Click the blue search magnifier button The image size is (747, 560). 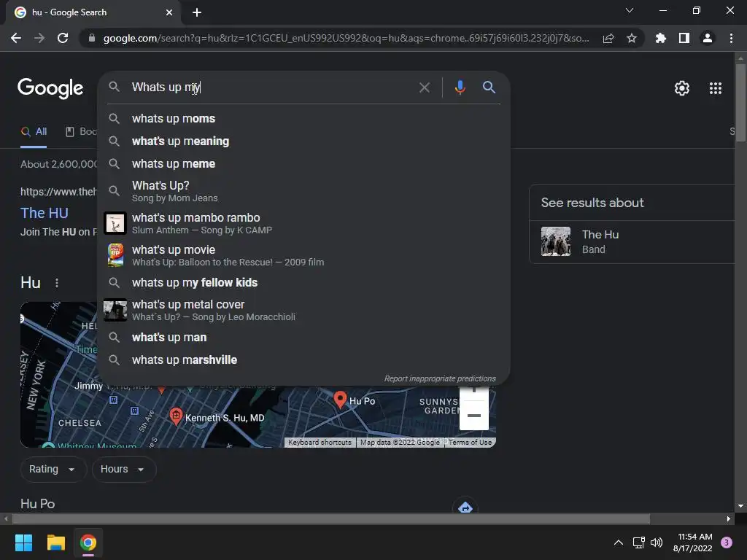tap(489, 87)
